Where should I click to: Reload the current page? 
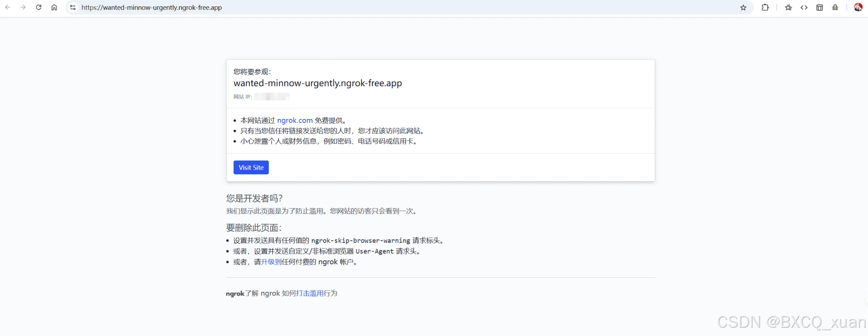click(39, 7)
